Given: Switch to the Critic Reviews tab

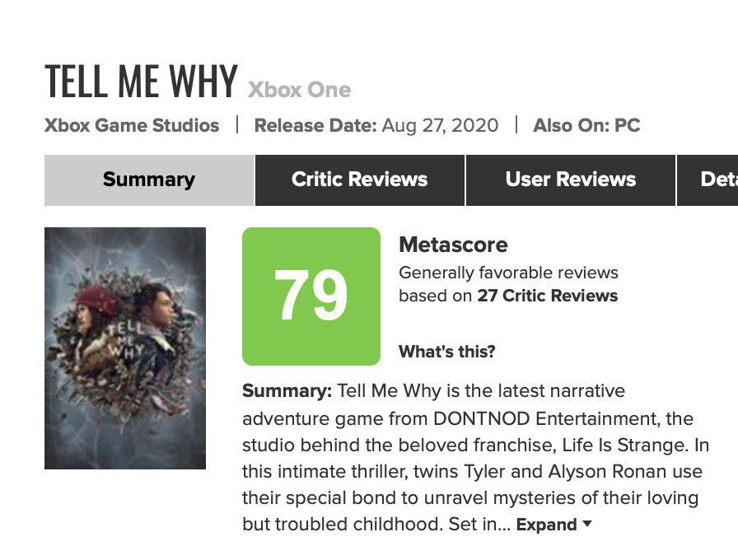Looking at the screenshot, I should 359,180.
